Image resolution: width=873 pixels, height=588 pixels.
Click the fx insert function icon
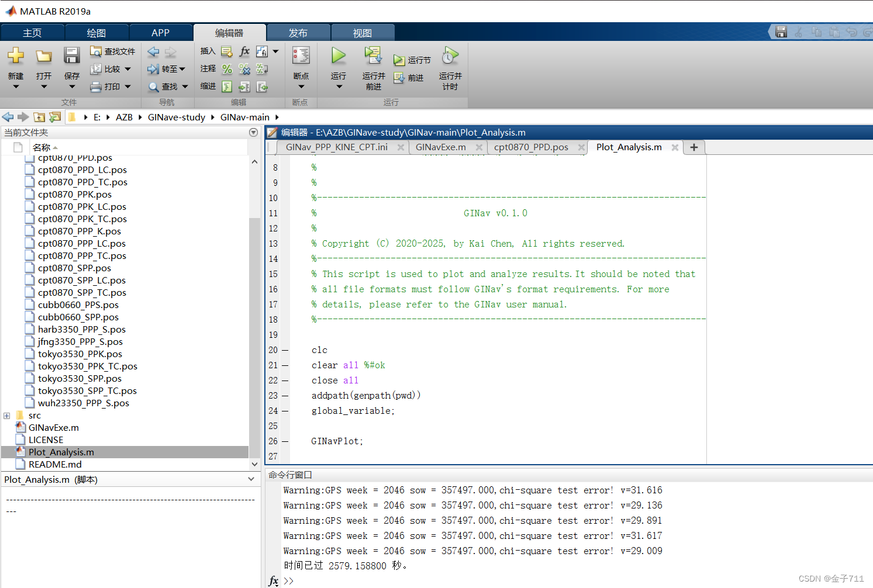244,51
